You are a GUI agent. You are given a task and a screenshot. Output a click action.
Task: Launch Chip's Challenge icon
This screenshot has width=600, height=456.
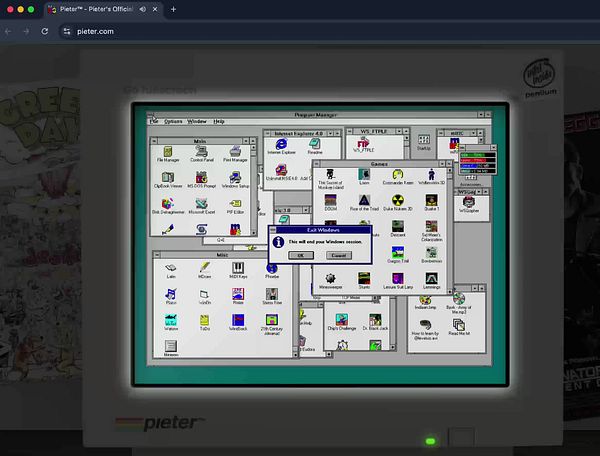tap(342, 322)
